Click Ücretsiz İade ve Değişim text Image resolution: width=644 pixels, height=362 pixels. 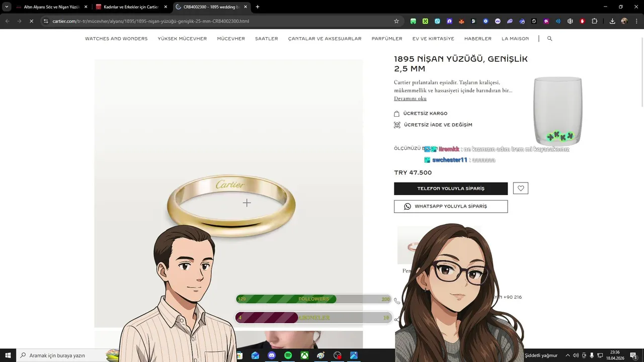[438, 125]
